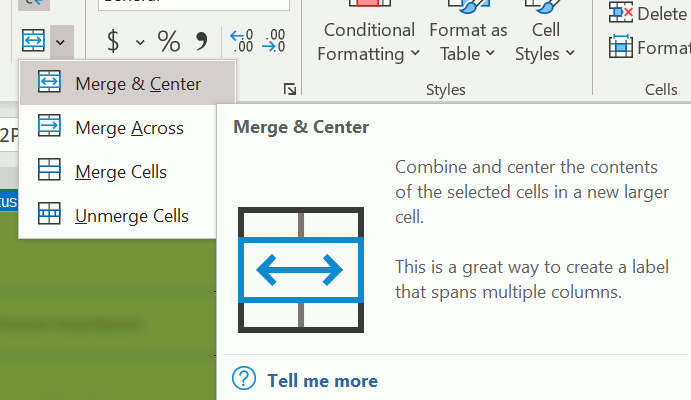Click the Merge & Center ribbon icon

33,41
